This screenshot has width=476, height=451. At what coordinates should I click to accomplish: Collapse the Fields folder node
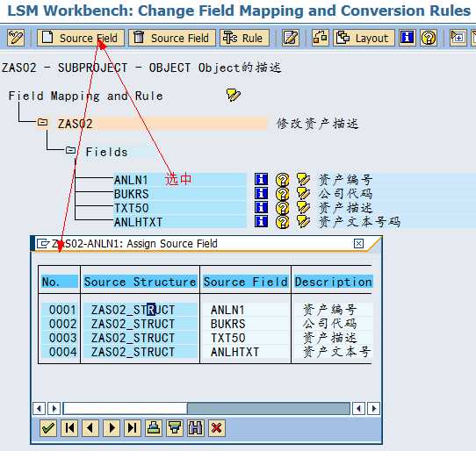[71, 150]
